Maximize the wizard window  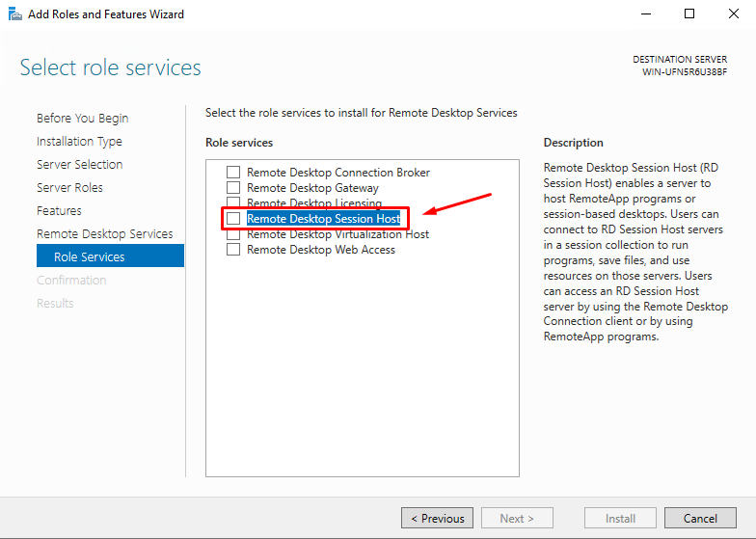[x=689, y=14]
